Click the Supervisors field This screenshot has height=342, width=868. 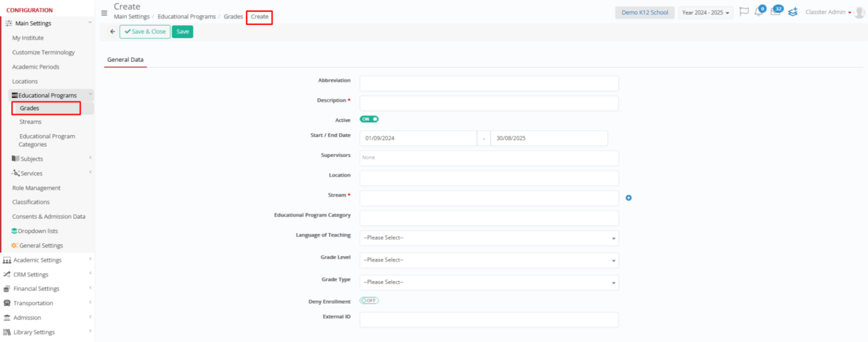(489, 158)
